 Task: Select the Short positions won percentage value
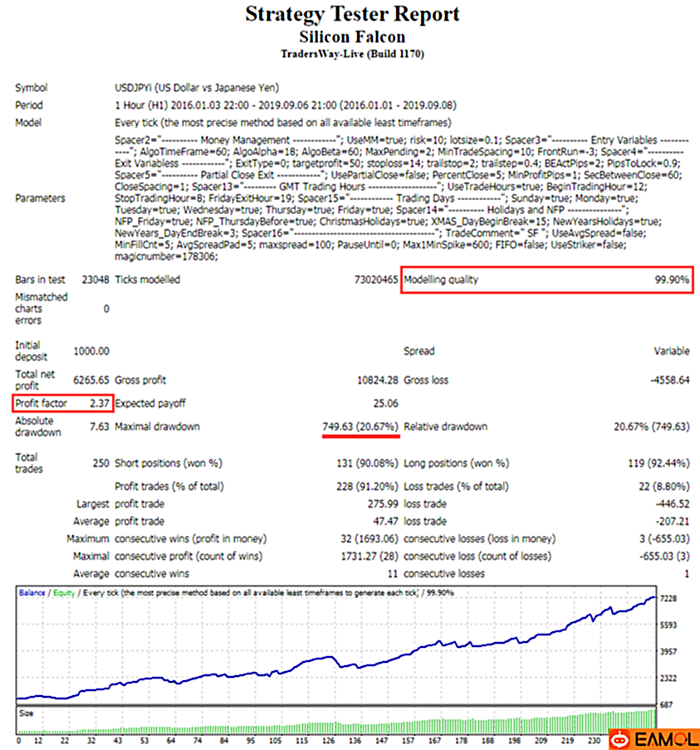tap(365, 463)
